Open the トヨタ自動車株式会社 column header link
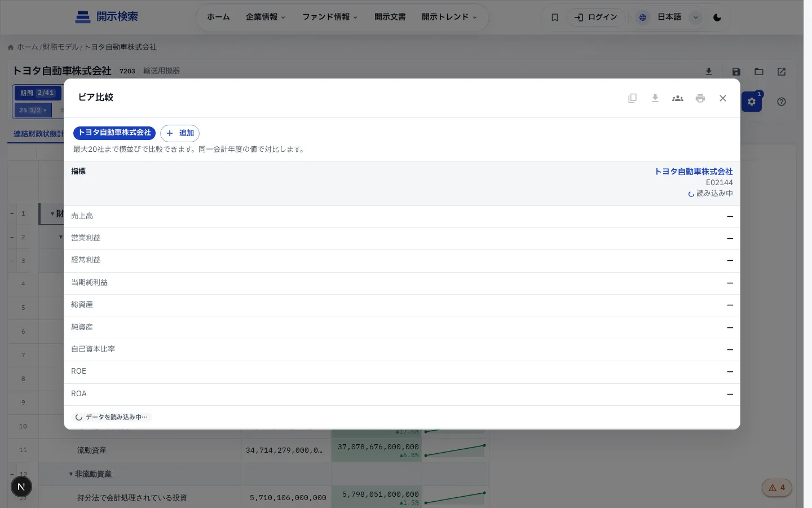 (x=694, y=172)
